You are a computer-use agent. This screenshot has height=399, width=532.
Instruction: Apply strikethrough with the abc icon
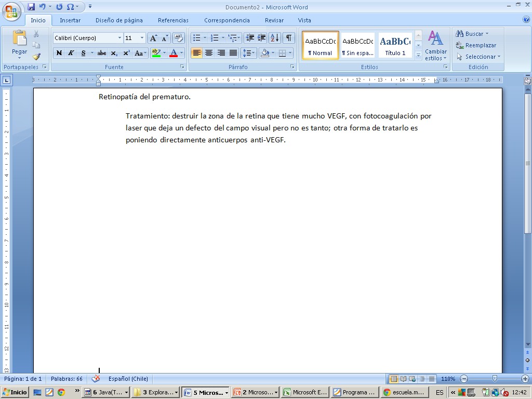click(102, 53)
